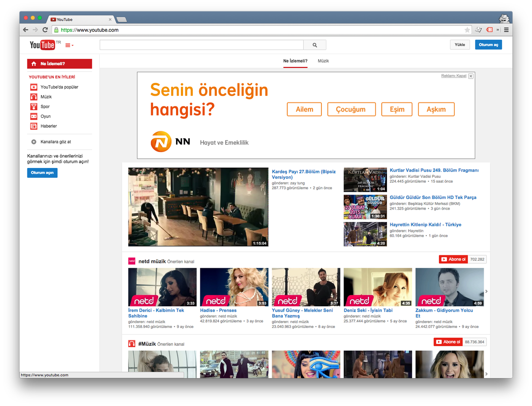Open the Güldür Güldür video thumbnail

tap(365, 207)
